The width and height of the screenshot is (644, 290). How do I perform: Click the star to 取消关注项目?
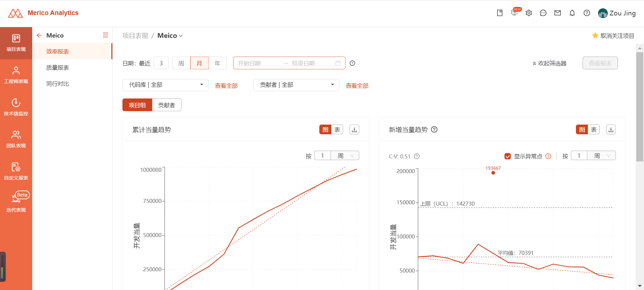(595, 35)
